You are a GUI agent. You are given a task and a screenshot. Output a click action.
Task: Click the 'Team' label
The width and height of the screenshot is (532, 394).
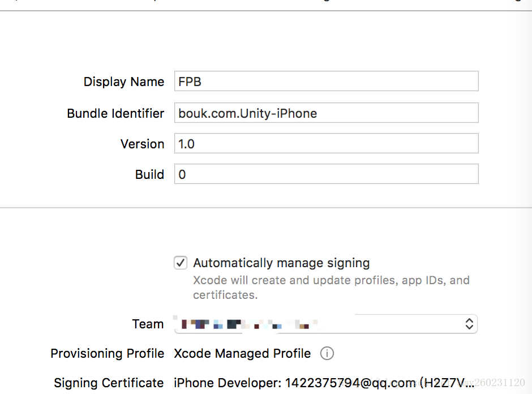point(148,324)
